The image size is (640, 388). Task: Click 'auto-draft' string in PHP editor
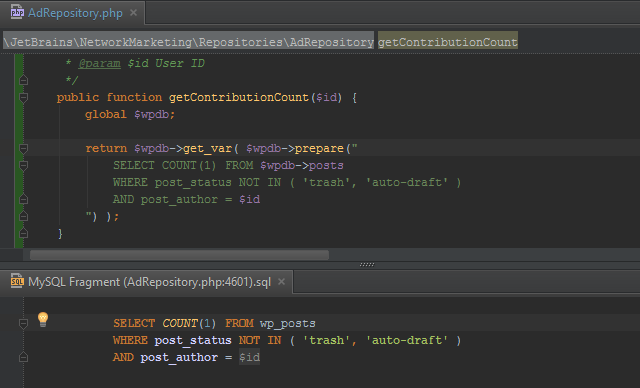(406, 182)
